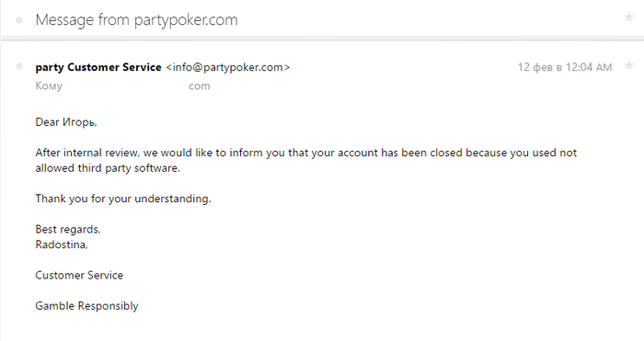Click the "Gamble Responsibly" footer text
Screen dimensions: 644x341
[x=86, y=306]
